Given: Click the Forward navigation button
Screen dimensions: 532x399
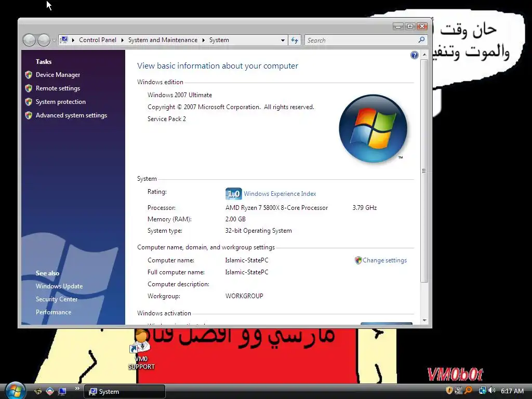Looking at the screenshot, I should 44,40.
